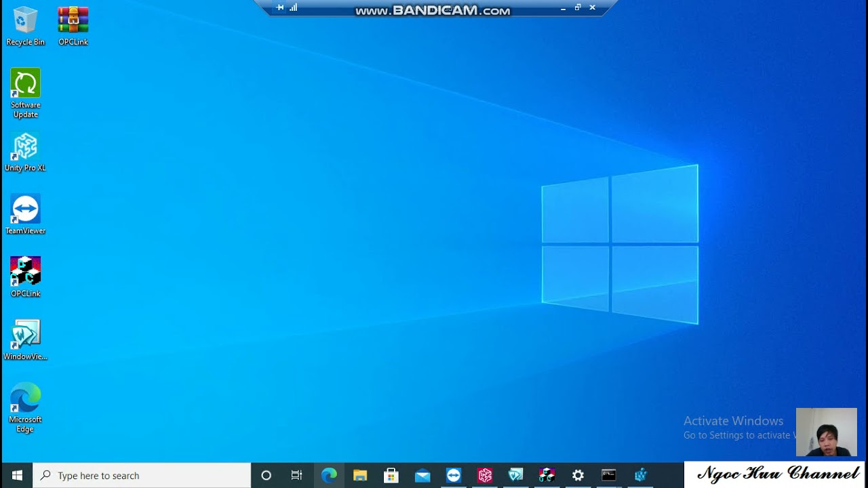
Task: Close the remote session connection bar
Action: (593, 7)
